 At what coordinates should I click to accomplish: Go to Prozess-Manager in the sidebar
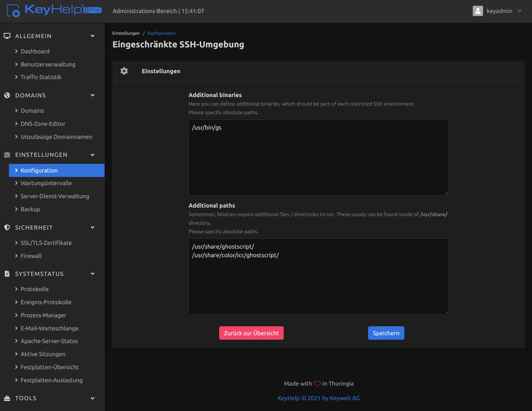[43, 315]
